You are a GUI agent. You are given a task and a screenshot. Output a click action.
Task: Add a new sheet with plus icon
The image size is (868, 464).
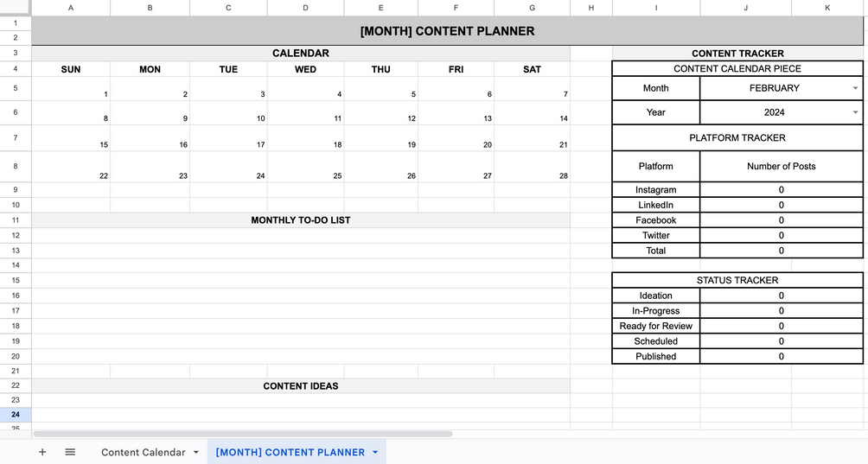point(42,452)
